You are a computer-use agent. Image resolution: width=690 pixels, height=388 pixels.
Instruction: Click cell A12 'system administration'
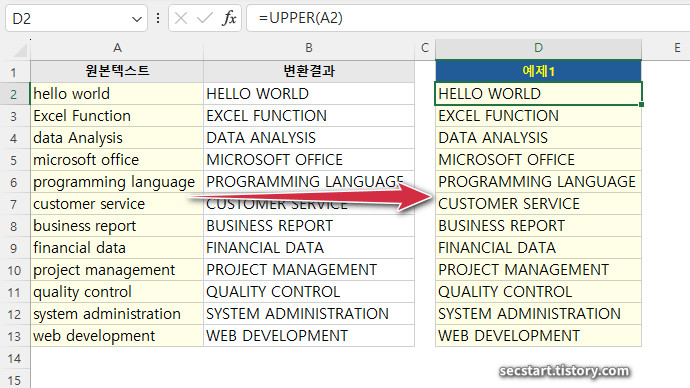point(117,314)
